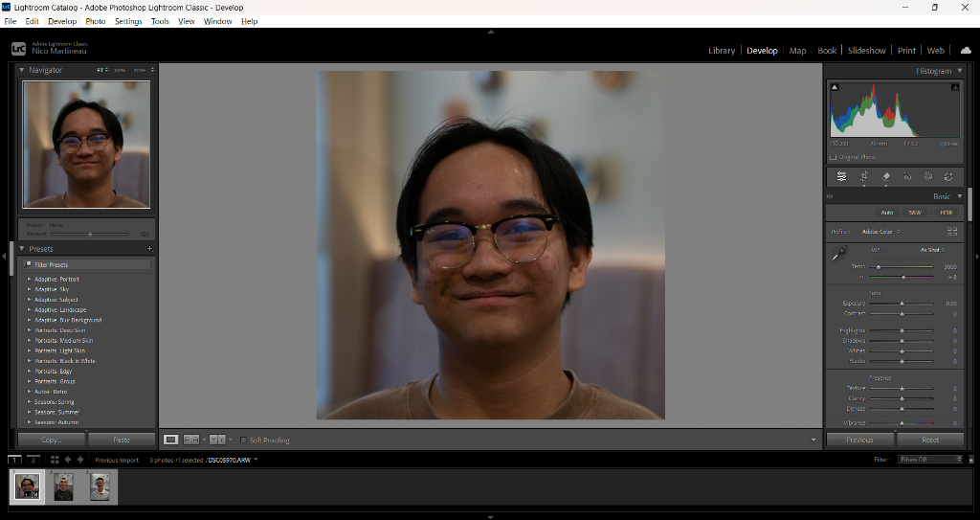The width and height of the screenshot is (980, 520).
Task: Toggle the filter switch beside Filters Off
Action: [x=970, y=460]
